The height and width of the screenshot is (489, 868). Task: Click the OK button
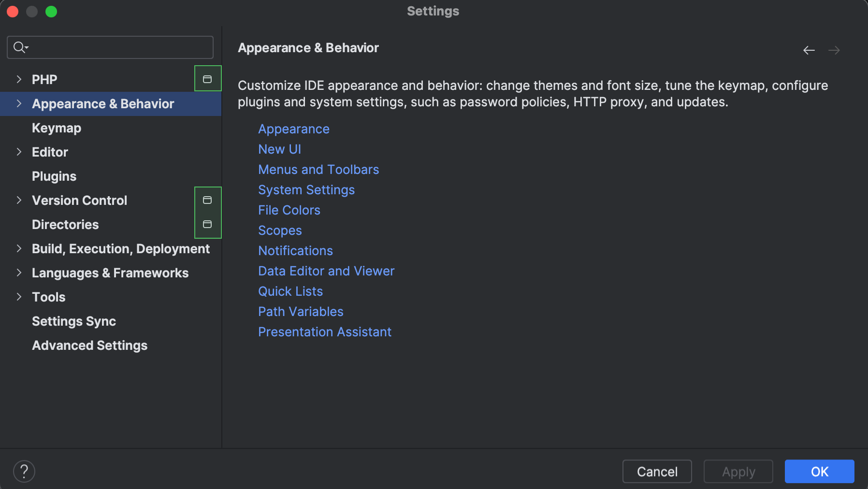coord(819,472)
